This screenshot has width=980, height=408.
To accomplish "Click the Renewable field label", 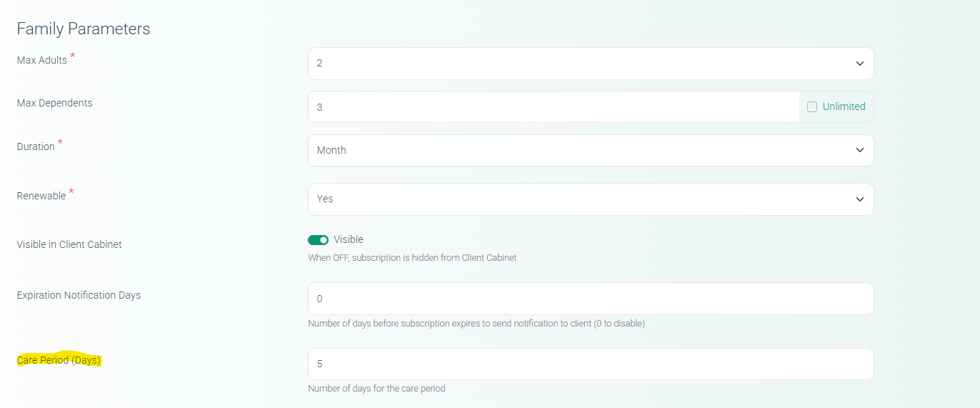I will pyautogui.click(x=41, y=196).
